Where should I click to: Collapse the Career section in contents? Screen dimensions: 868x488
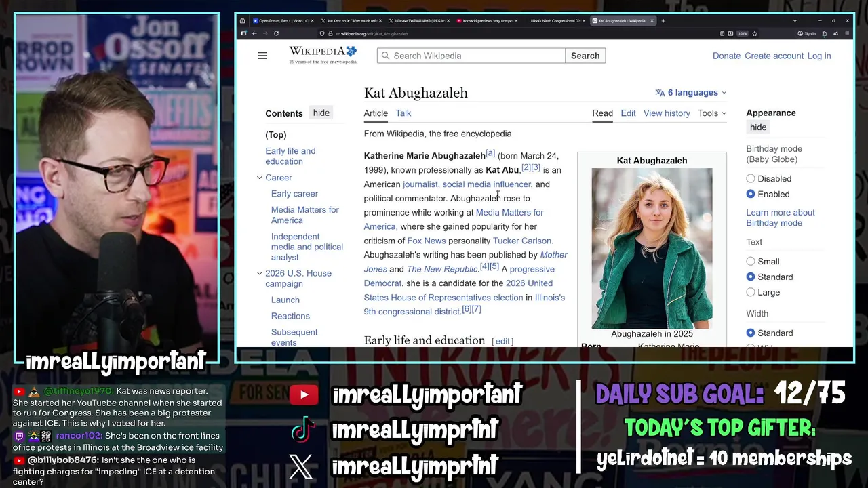click(x=259, y=178)
